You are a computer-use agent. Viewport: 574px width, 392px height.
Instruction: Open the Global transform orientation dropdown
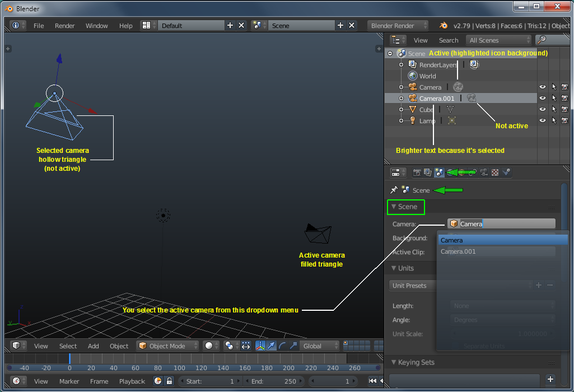coord(320,346)
